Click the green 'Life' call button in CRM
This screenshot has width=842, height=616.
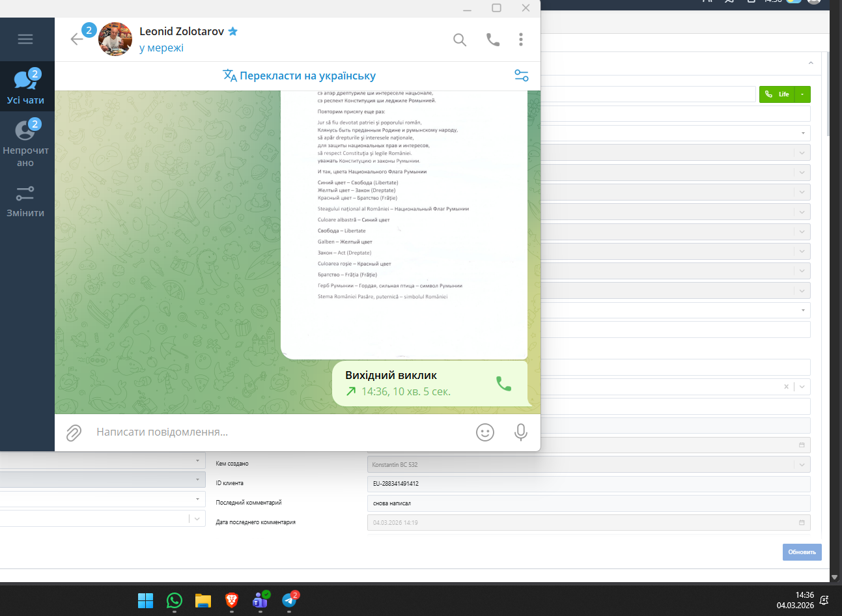(776, 94)
